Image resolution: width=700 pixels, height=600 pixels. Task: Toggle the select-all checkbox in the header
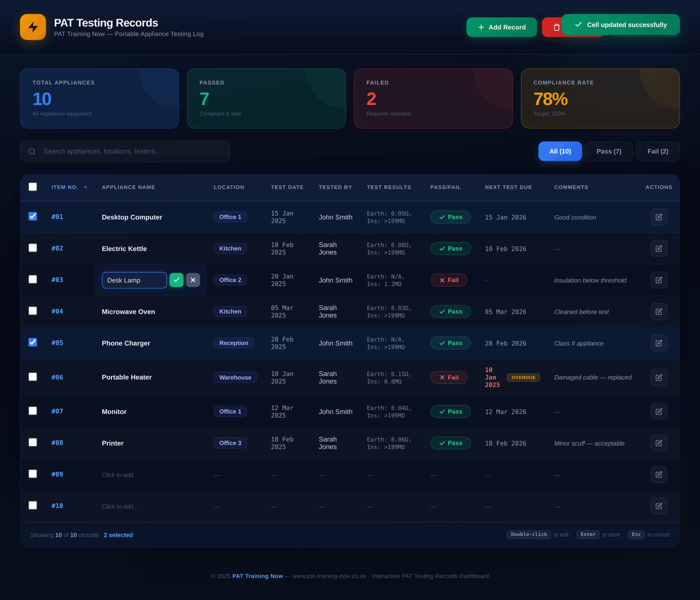(33, 187)
